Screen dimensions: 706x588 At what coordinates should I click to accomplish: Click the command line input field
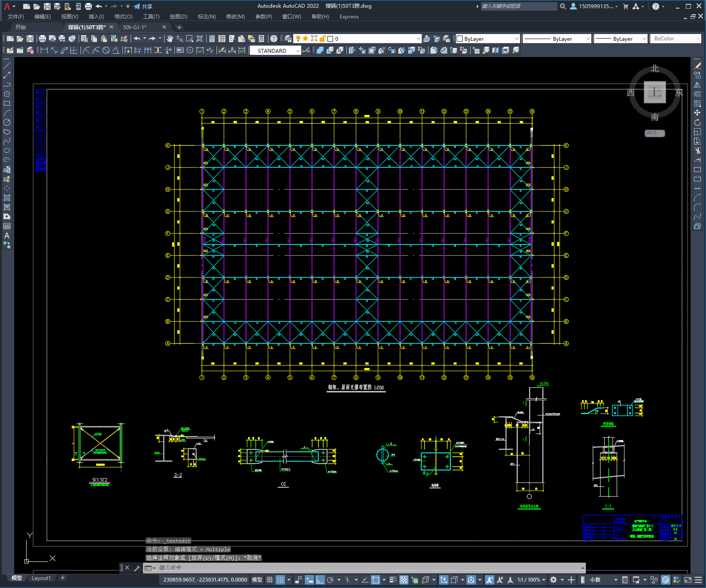[365, 567]
